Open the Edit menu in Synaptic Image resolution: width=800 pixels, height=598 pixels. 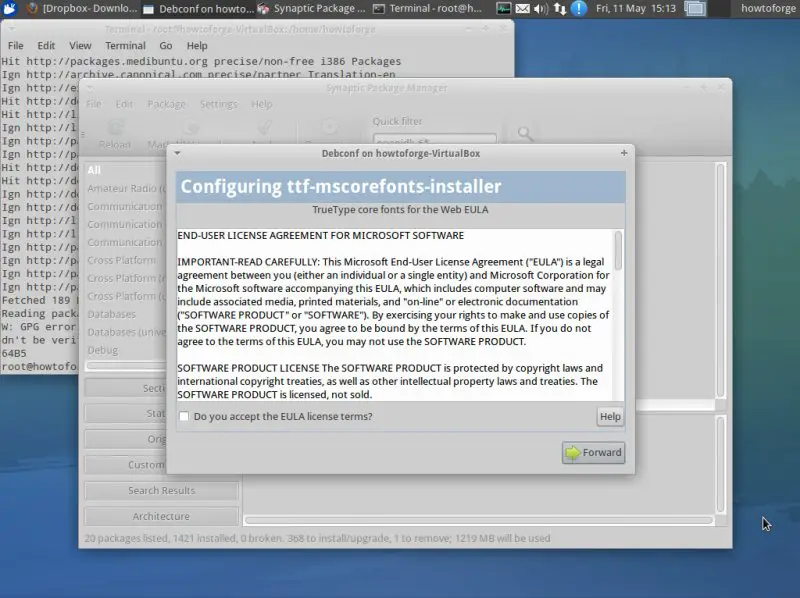tap(124, 104)
